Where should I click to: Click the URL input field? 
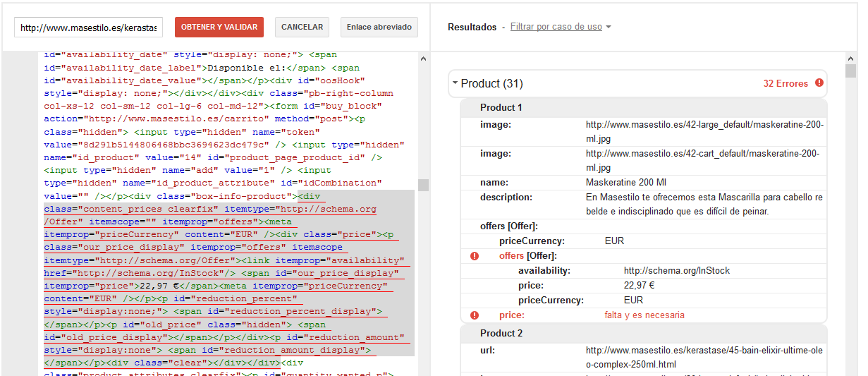[x=89, y=28]
